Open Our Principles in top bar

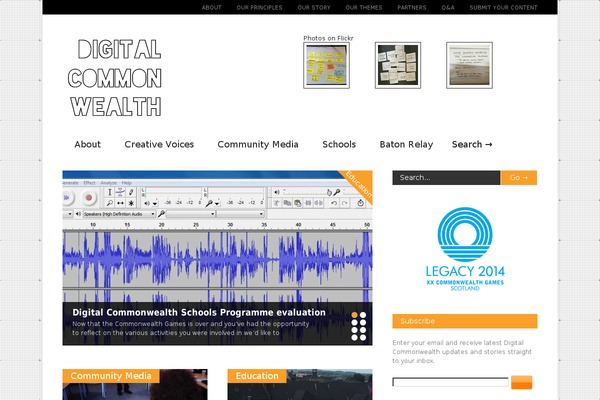point(259,7)
